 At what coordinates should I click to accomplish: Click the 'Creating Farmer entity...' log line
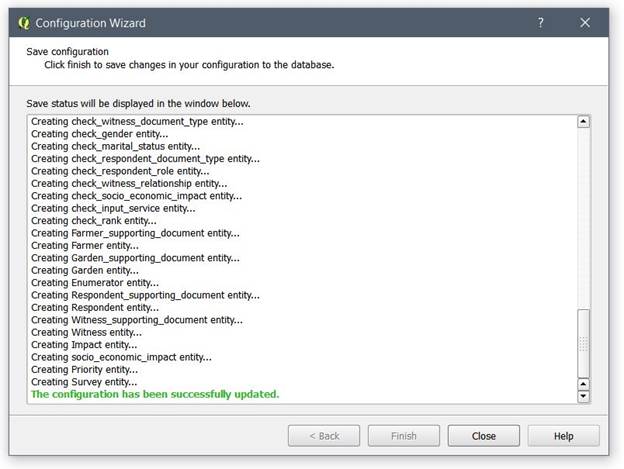tap(85, 245)
